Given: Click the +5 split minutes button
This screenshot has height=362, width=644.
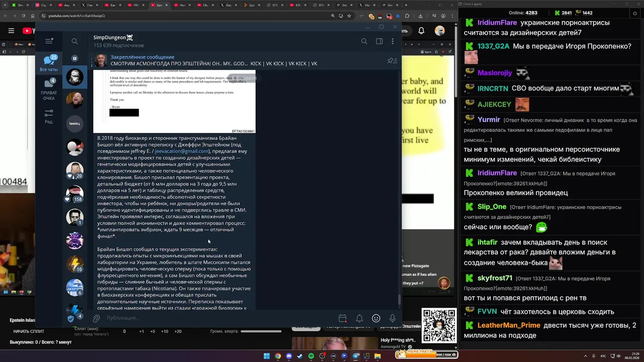Looking at the screenshot, I should coord(153,331).
